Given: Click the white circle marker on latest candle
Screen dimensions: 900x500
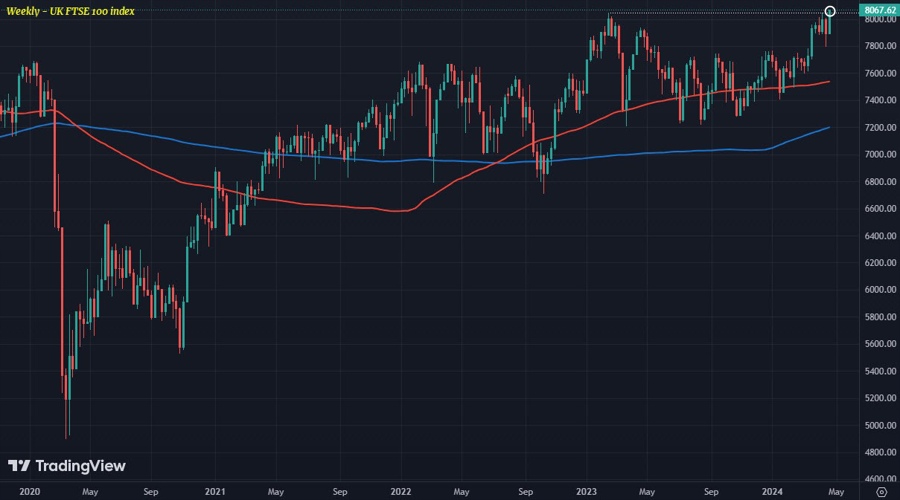Looking at the screenshot, I should [x=829, y=11].
